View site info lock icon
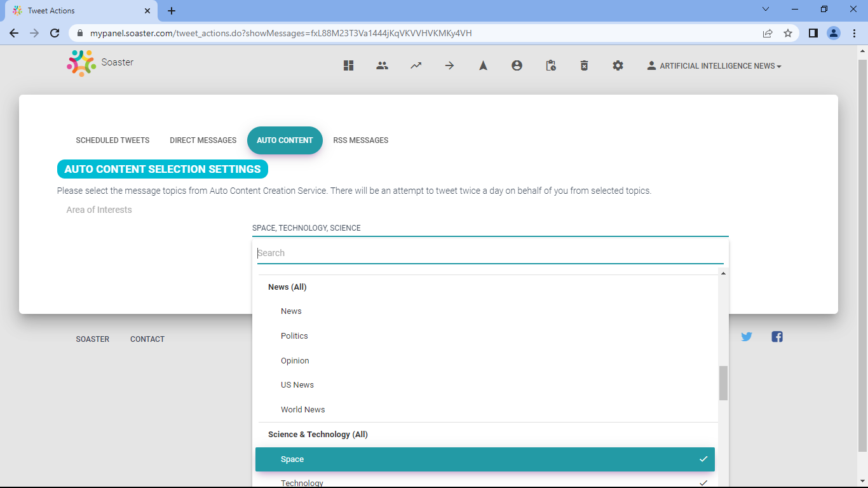Screen dimensions: 868x488 (80, 33)
